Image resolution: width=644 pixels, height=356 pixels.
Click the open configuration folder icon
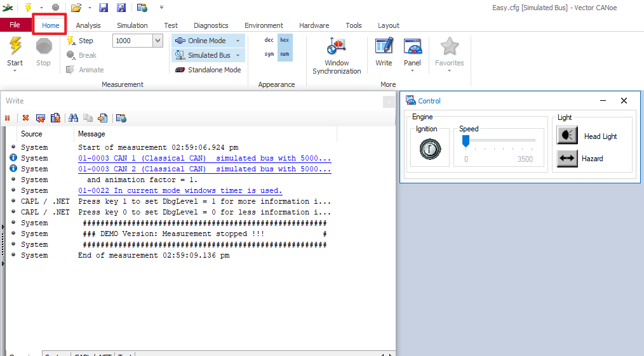tap(76, 8)
